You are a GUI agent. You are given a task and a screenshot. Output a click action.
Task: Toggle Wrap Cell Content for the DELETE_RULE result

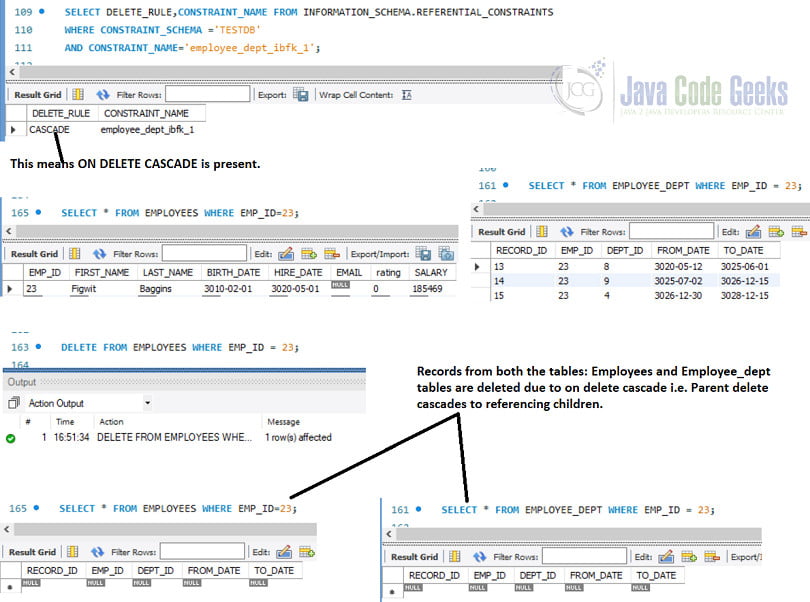coord(407,95)
